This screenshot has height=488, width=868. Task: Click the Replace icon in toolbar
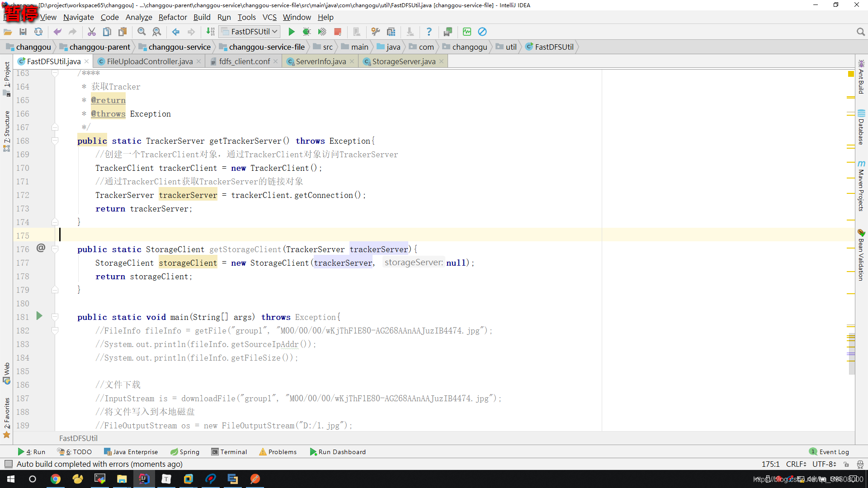click(x=157, y=32)
